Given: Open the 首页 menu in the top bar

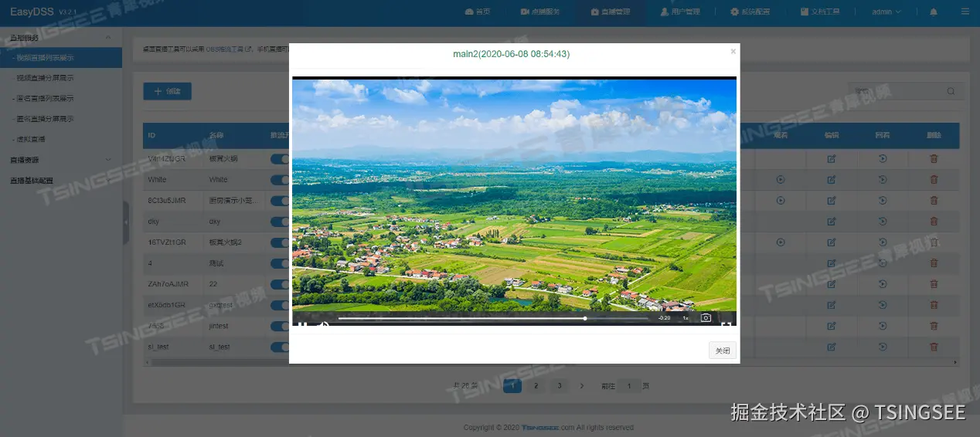Looking at the screenshot, I should click(x=478, y=12).
